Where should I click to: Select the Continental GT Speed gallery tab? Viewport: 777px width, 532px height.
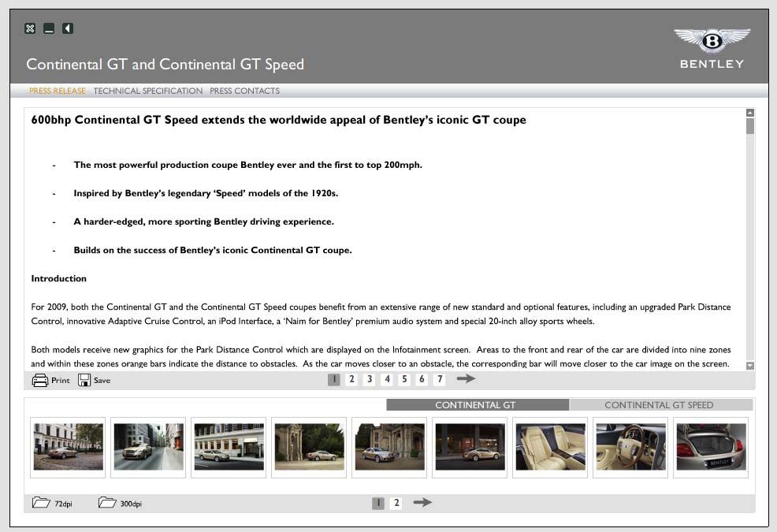661,405
